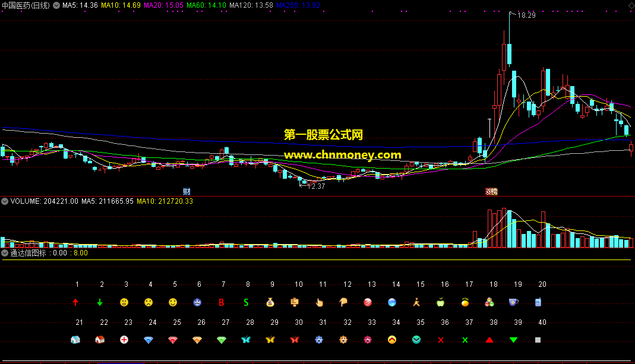Click the green S sell icon

tap(246, 302)
